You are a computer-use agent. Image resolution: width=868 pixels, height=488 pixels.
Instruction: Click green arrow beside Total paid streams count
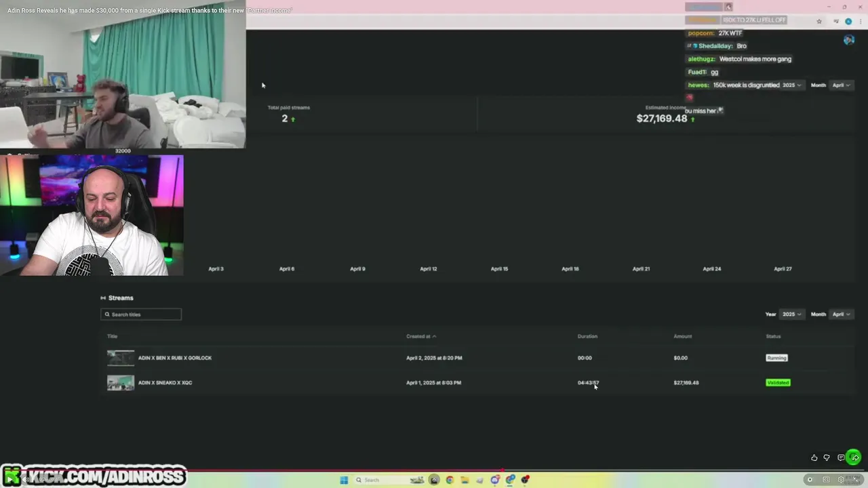[293, 119]
